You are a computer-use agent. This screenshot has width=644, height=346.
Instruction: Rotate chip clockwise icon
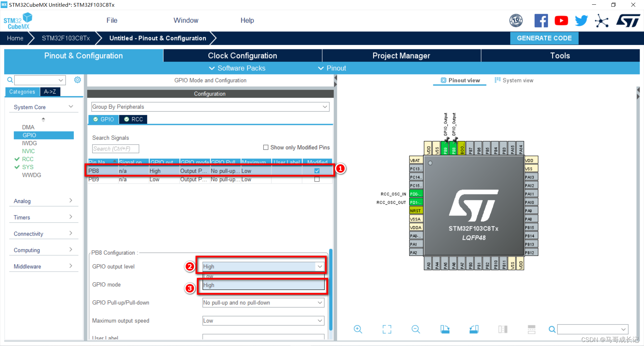click(x=445, y=329)
